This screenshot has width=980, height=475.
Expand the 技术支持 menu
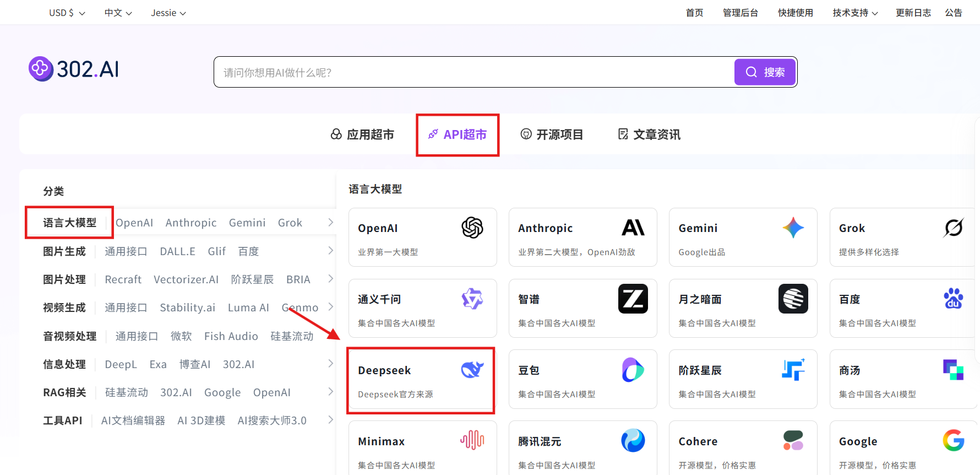855,13
